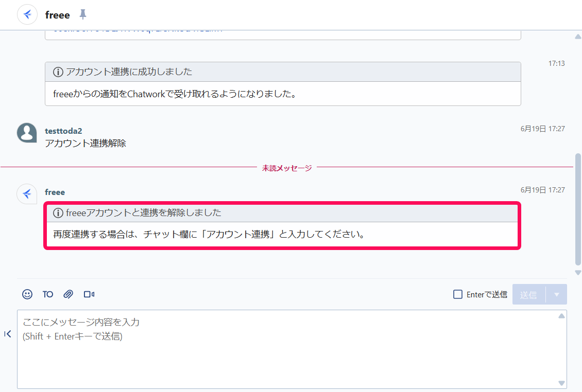
Task: Click info icon in アカウント連携に成功しました header
Action: coord(58,72)
